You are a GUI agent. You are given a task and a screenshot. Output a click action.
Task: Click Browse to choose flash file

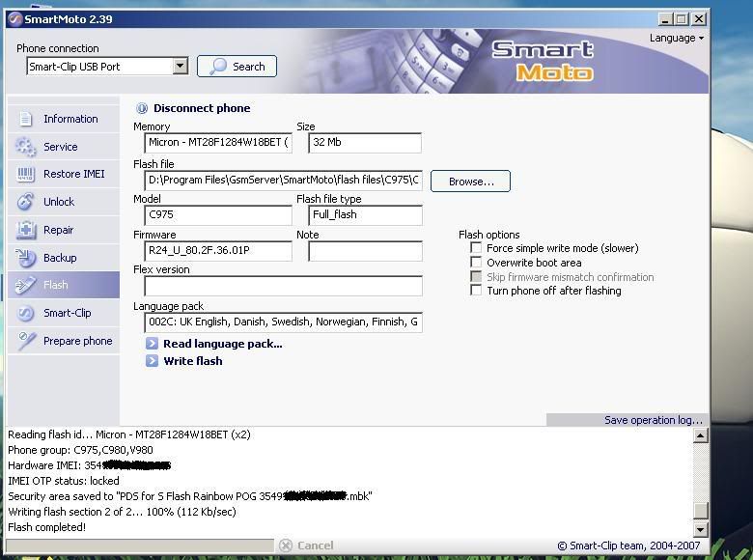click(471, 182)
